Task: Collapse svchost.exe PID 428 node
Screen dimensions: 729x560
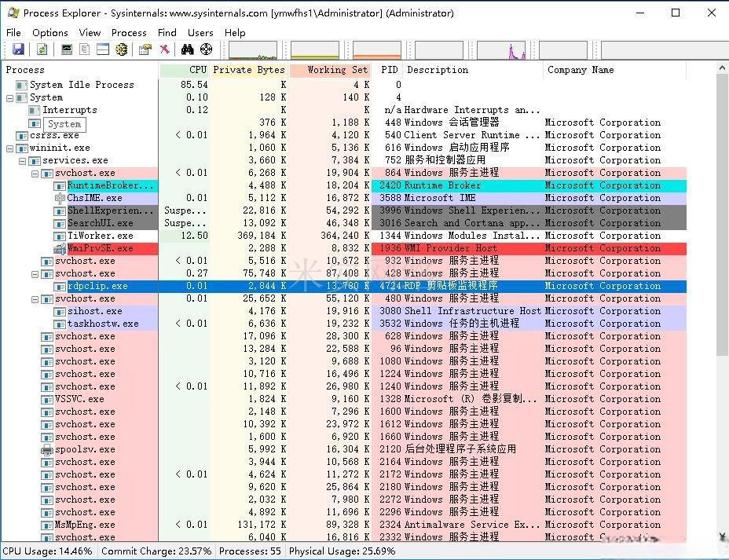Action: coord(35,274)
